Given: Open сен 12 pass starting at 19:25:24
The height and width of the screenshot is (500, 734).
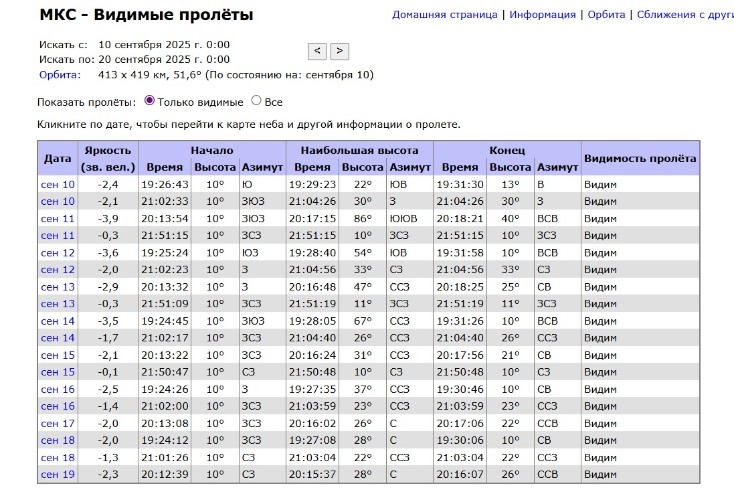Looking at the screenshot, I should [x=58, y=253].
